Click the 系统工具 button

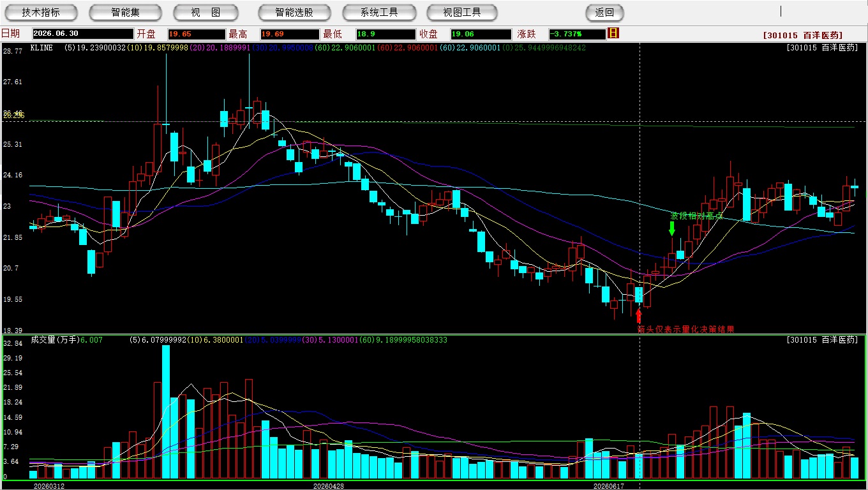379,12
